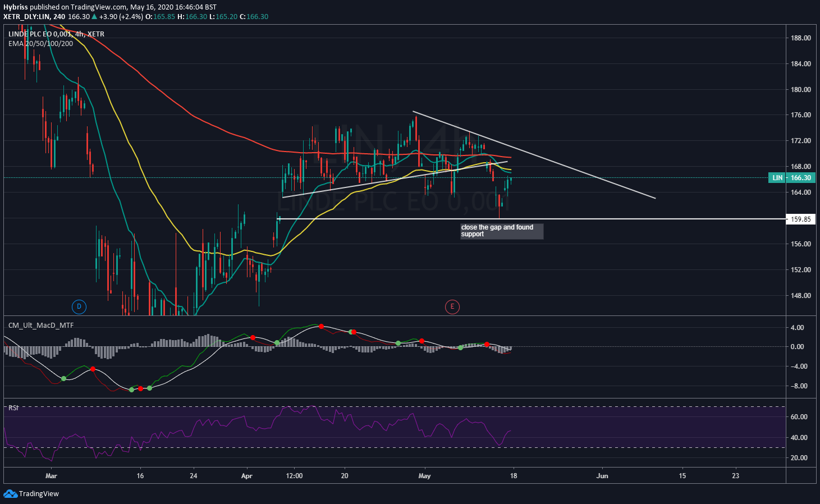Click the 188.00 price axis label

pyautogui.click(x=800, y=38)
